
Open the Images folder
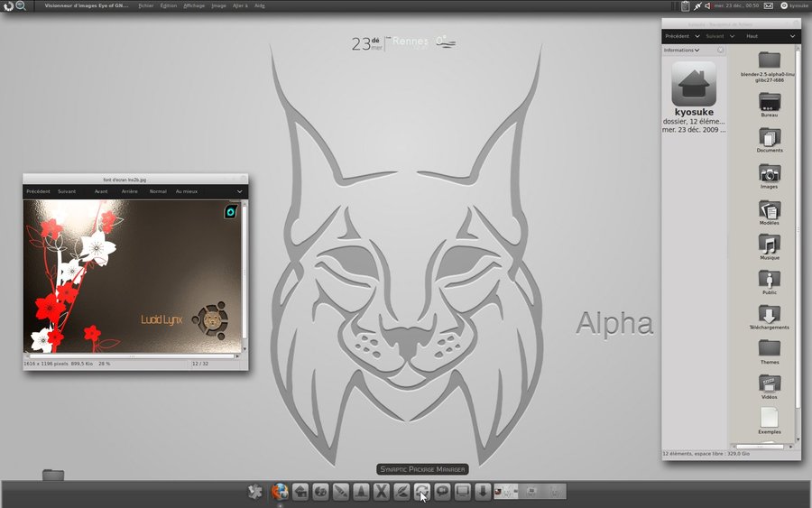(x=769, y=176)
